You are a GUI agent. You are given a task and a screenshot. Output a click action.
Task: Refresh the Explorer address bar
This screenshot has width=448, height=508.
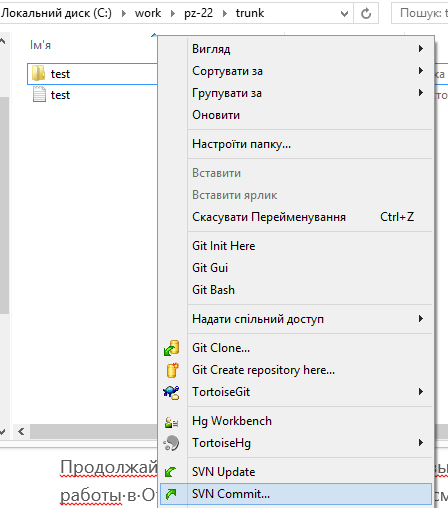pos(366,13)
